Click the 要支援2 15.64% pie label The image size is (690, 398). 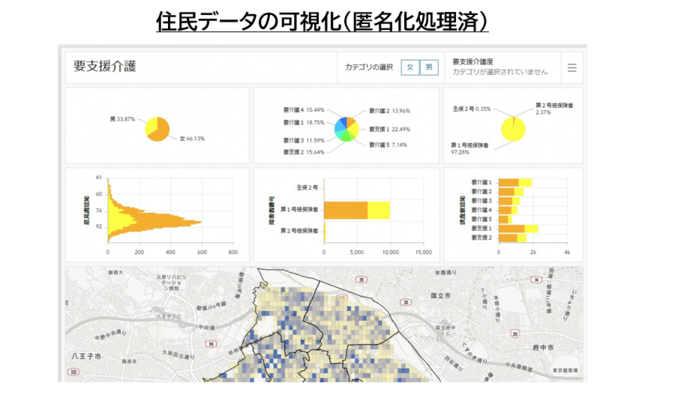pos(304,152)
